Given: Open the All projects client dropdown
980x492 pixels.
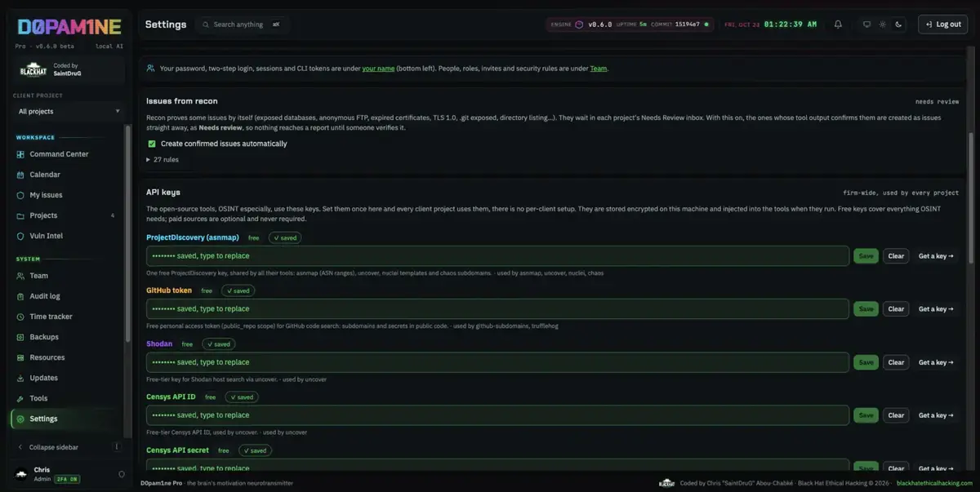Looking at the screenshot, I should pyautogui.click(x=69, y=111).
